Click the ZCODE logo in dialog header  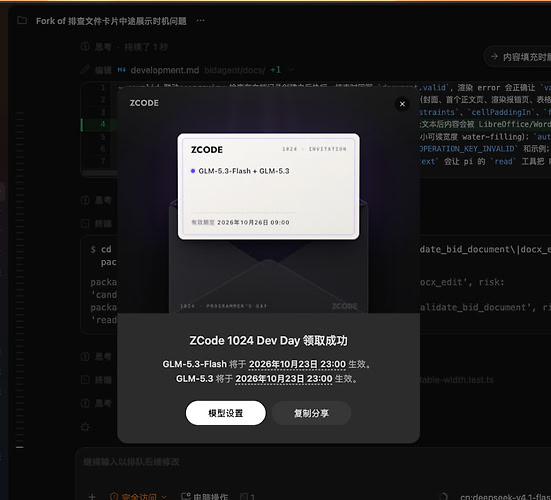(144, 103)
